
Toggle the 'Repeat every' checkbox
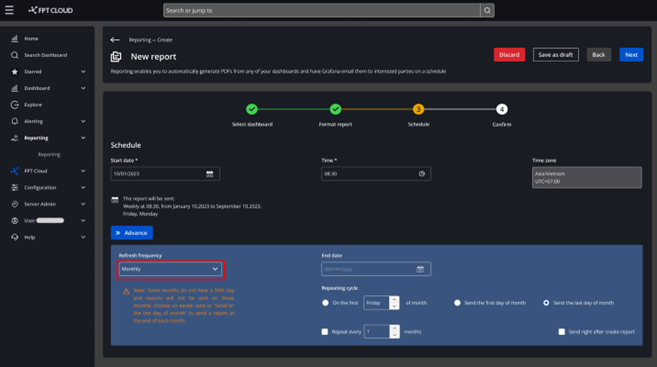tap(325, 332)
